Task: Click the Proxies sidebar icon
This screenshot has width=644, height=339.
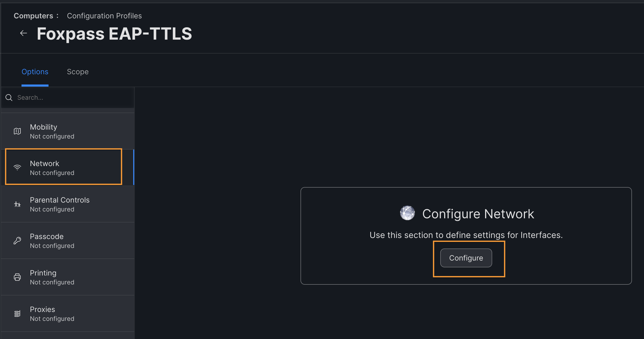Action: [x=17, y=313]
